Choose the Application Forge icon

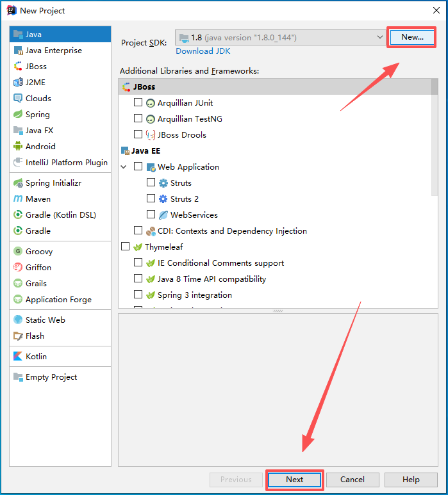(x=18, y=299)
